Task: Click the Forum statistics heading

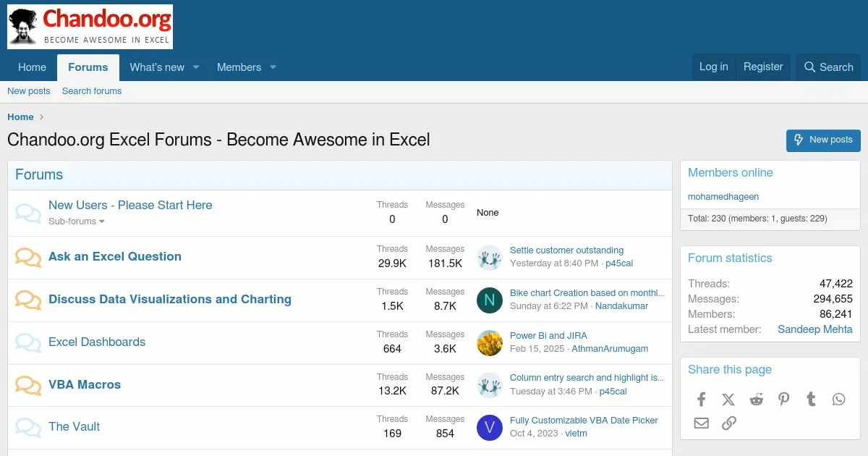Action: point(730,258)
